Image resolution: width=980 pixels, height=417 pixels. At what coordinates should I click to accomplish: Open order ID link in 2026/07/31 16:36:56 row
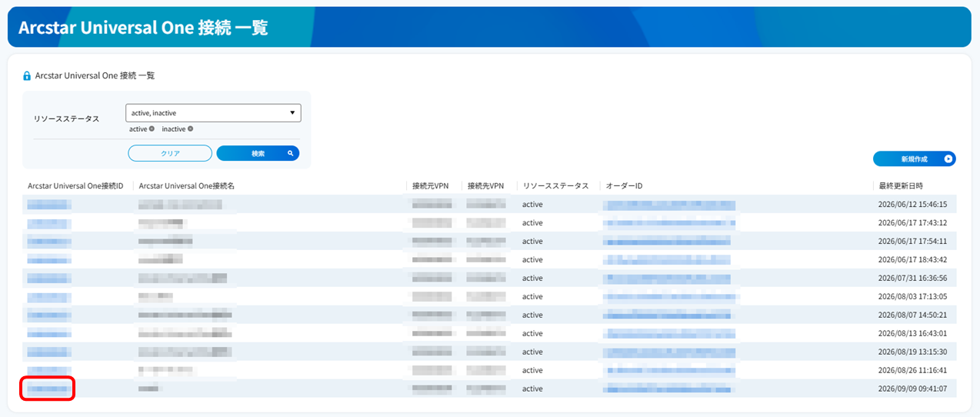pyautogui.click(x=667, y=278)
